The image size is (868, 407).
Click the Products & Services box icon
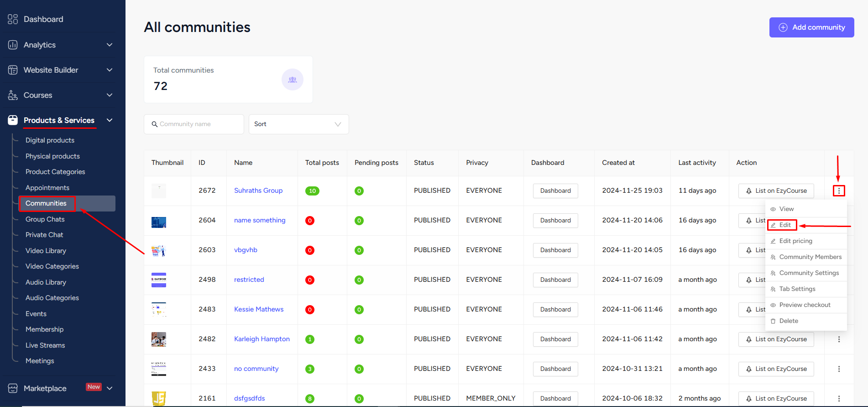13,120
